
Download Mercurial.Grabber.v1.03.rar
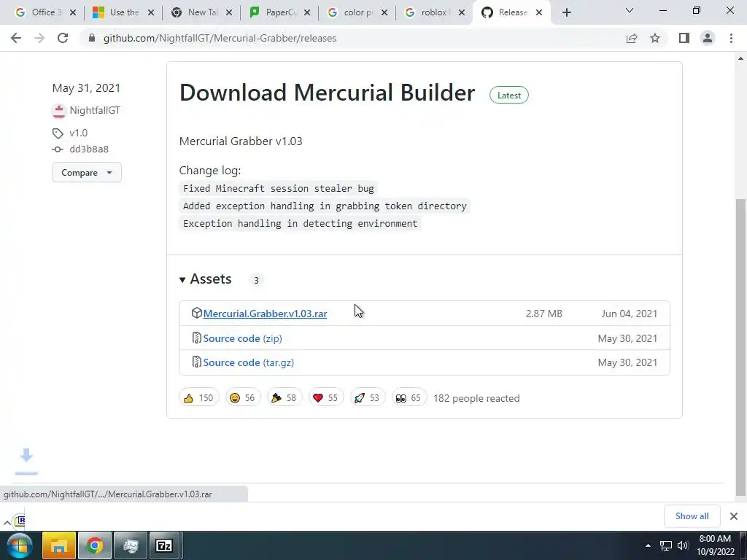[x=265, y=314]
